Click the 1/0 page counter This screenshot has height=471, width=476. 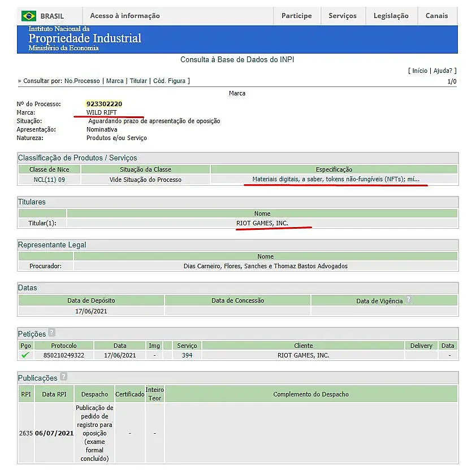pyautogui.click(x=452, y=81)
